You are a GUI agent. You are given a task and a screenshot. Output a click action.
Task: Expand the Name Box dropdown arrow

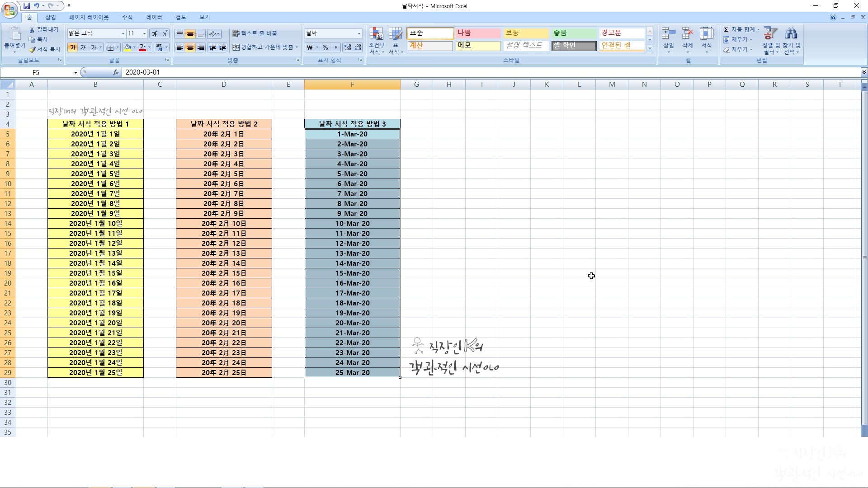click(75, 72)
